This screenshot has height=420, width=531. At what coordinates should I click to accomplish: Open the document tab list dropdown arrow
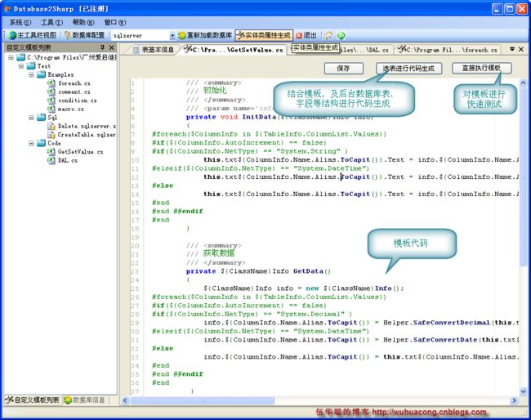point(512,49)
